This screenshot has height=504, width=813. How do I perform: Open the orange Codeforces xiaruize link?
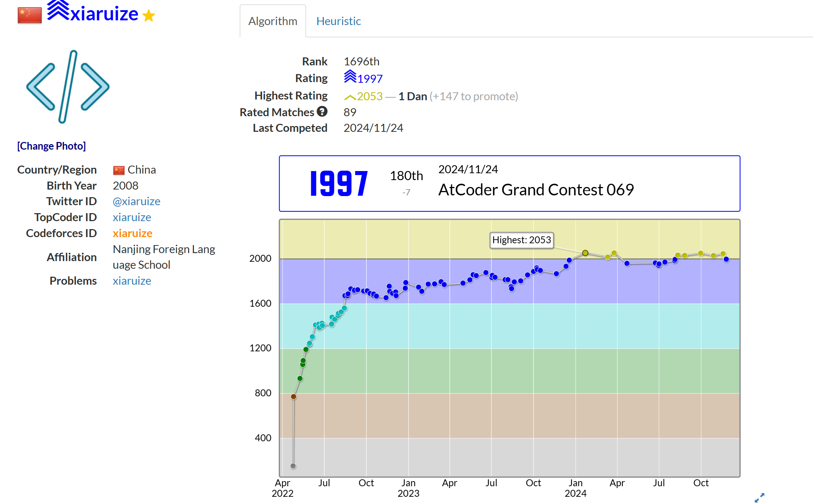click(x=132, y=233)
